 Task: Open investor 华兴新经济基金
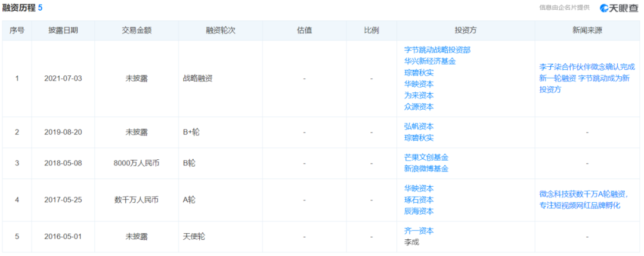[429, 61]
